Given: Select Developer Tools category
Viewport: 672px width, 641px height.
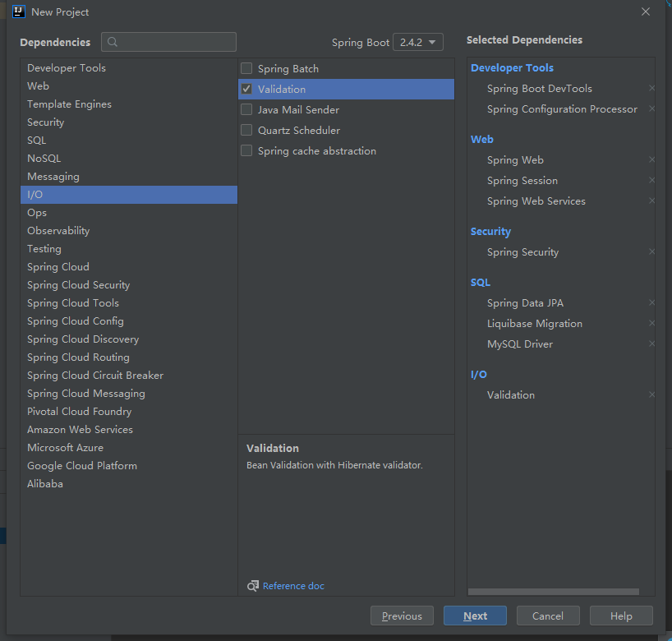Looking at the screenshot, I should [129, 68].
